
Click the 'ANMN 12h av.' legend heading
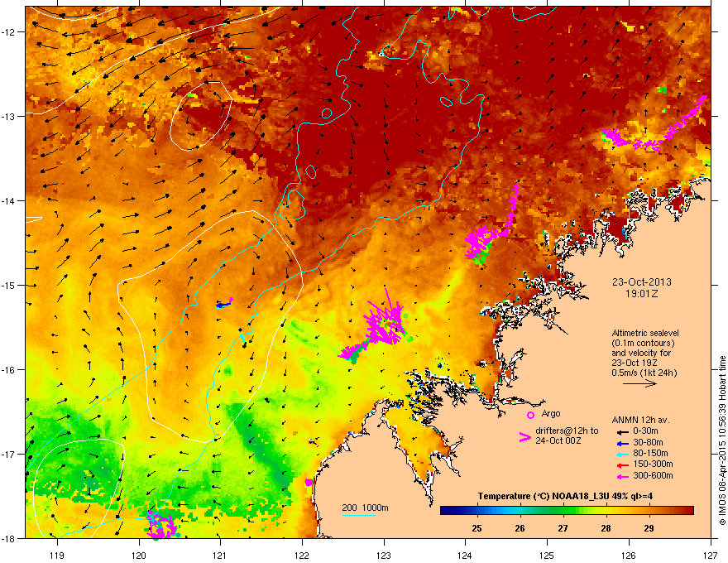640,421
